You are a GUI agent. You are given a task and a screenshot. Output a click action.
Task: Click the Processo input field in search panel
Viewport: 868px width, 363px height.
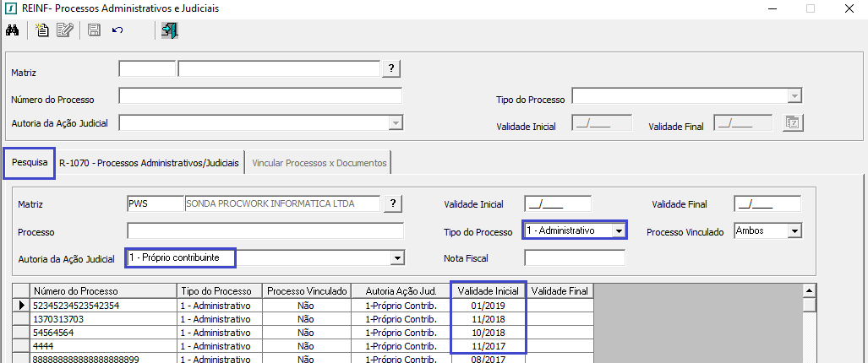pyautogui.click(x=265, y=230)
